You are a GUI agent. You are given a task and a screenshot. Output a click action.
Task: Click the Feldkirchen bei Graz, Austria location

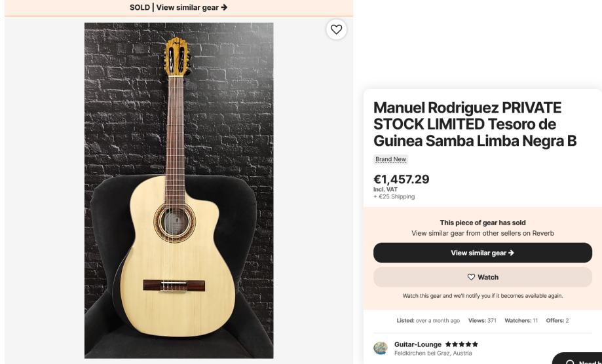432,354
